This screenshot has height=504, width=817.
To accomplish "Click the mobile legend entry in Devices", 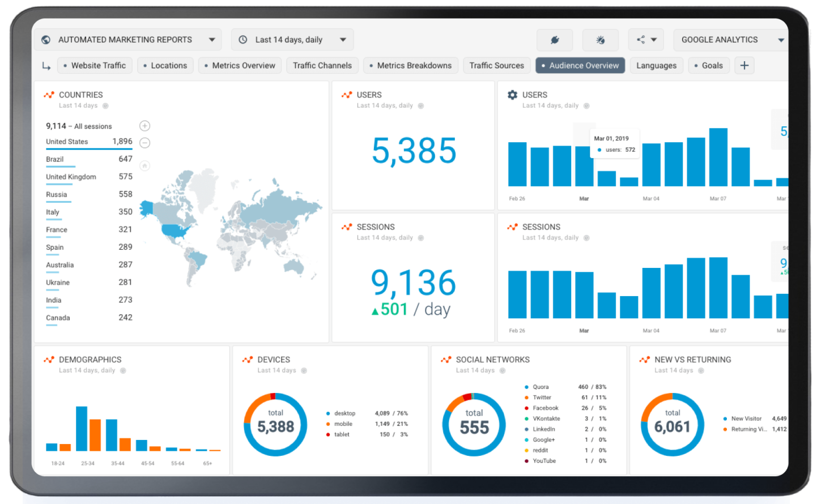I will (x=367, y=424).
